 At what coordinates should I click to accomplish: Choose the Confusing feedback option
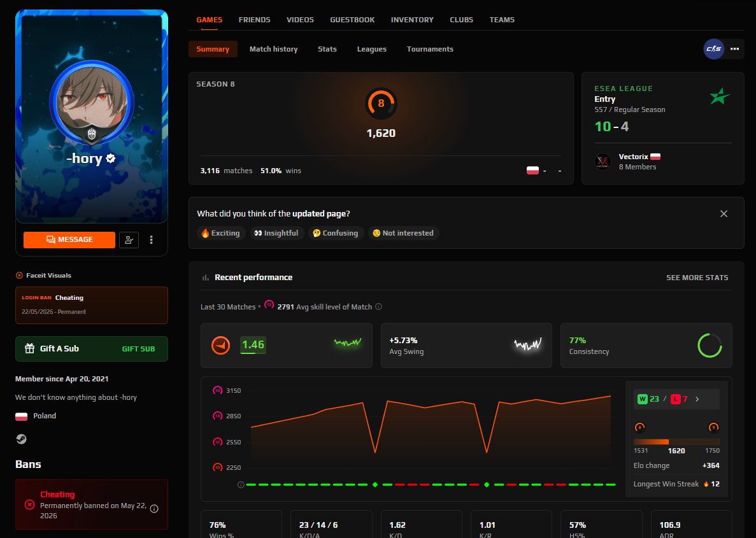pyautogui.click(x=336, y=233)
